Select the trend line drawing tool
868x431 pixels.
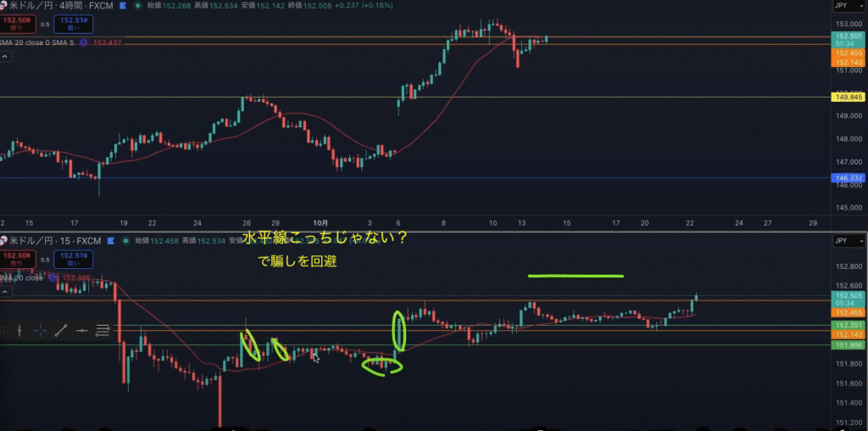(61, 331)
